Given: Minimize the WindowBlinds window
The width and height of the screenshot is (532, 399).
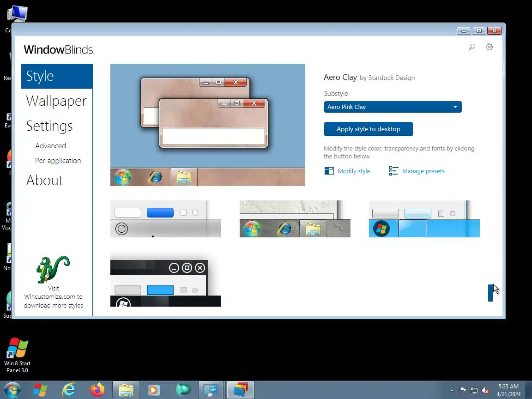Looking at the screenshot, I should [x=464, y=31].
